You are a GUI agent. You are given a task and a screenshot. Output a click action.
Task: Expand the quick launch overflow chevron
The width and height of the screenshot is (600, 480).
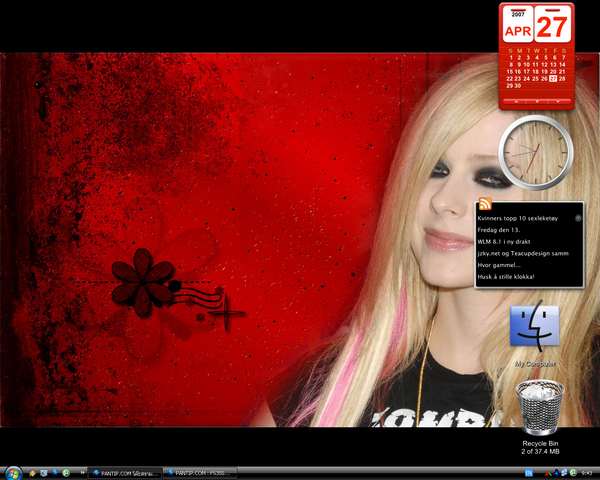(x=82, y=473)
